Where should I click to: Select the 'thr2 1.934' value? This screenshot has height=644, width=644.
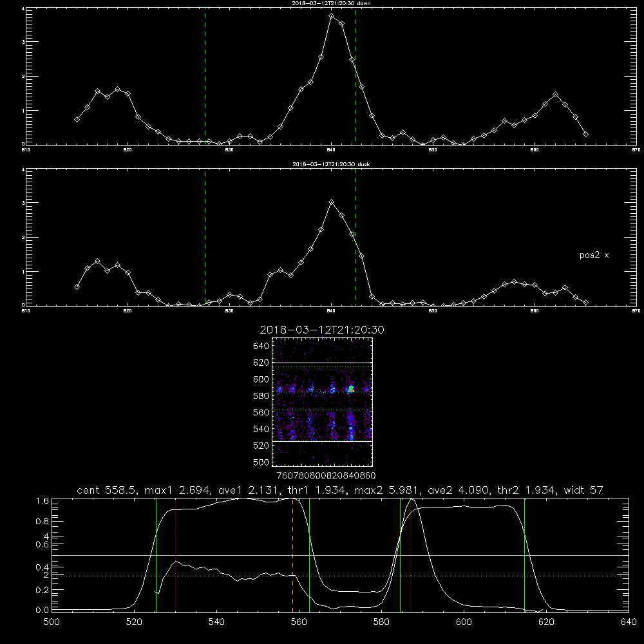pos(526,490)
